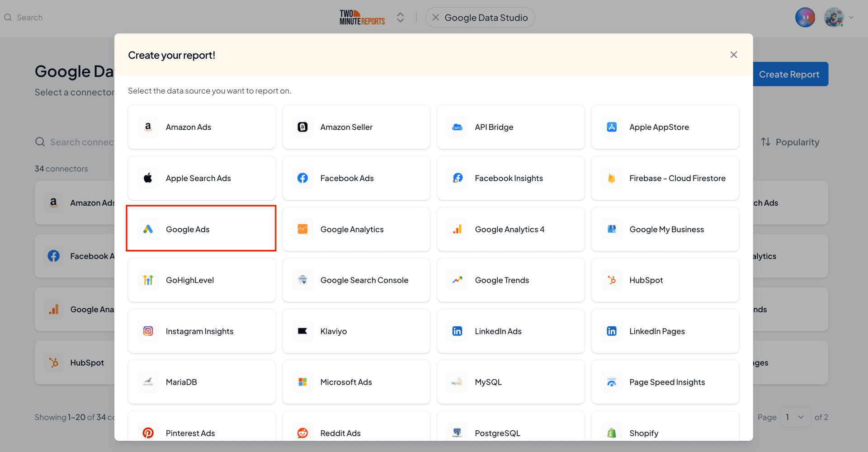Image resolution: width=868 pixels, height=452 pixels.
Task: Select Google Ads as the data source
Action: 201,228
